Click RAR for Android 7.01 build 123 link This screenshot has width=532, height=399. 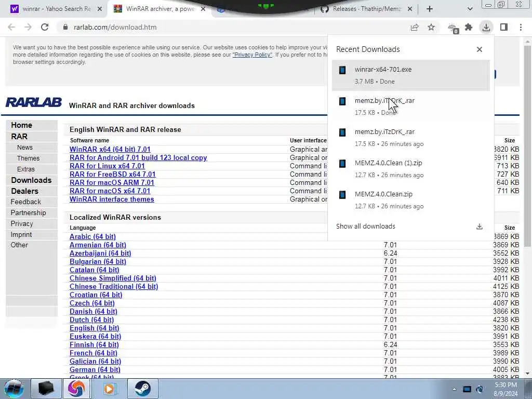tap(138, 158)
